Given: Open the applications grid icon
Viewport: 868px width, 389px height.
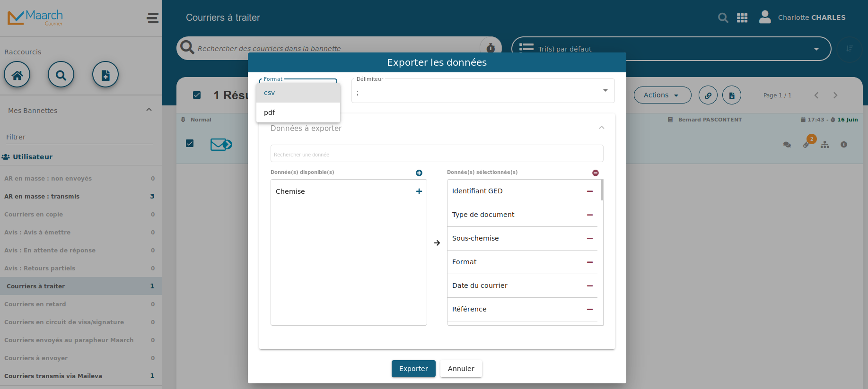Looking at the screenshot, I should click(x=742, y=18).
